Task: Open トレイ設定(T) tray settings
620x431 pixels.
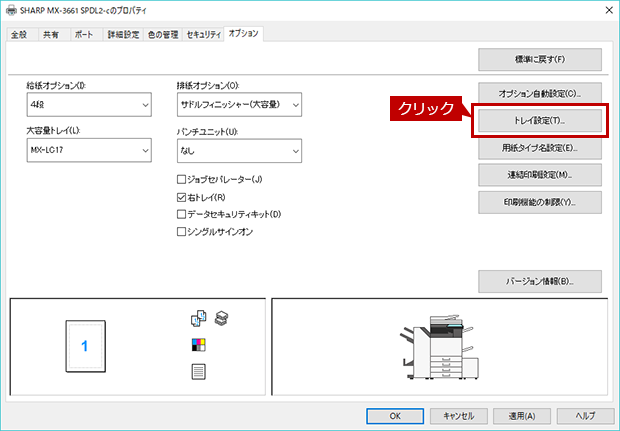Action: click(x=540, y=121)
